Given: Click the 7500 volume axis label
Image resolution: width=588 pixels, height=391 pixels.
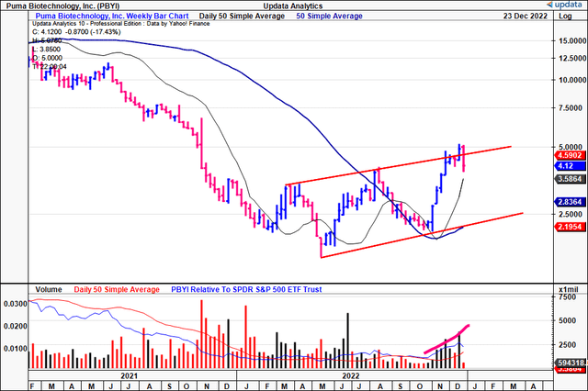Looking at the screenshot, I should click(x=567, y=297).
